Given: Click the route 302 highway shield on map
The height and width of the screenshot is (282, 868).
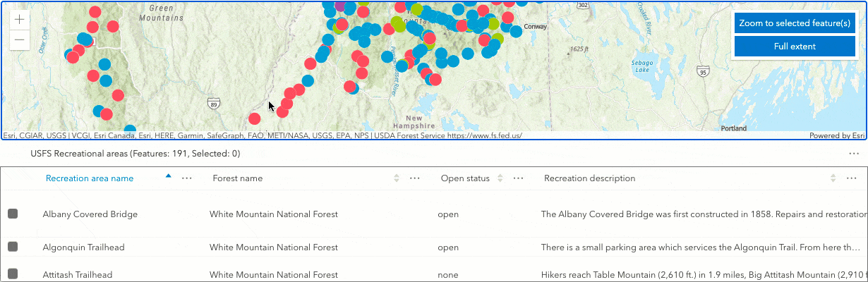Looking at the screenshot, I should coord(582,5).
